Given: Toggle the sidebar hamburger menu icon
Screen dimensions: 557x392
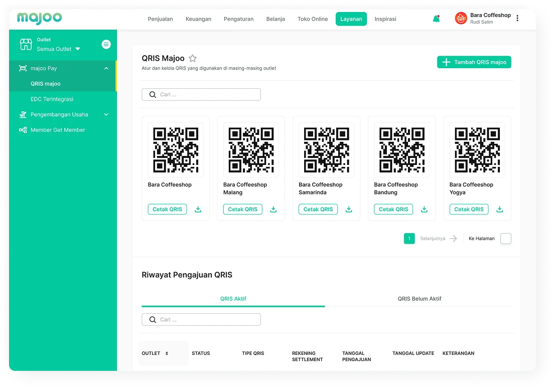Looking at the screenshot, I should [x=106, y=44].
